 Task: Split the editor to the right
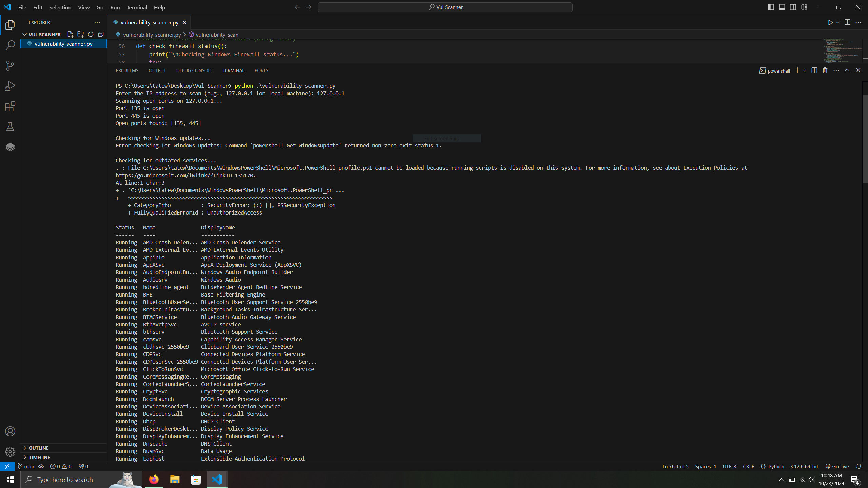point(847,22)
